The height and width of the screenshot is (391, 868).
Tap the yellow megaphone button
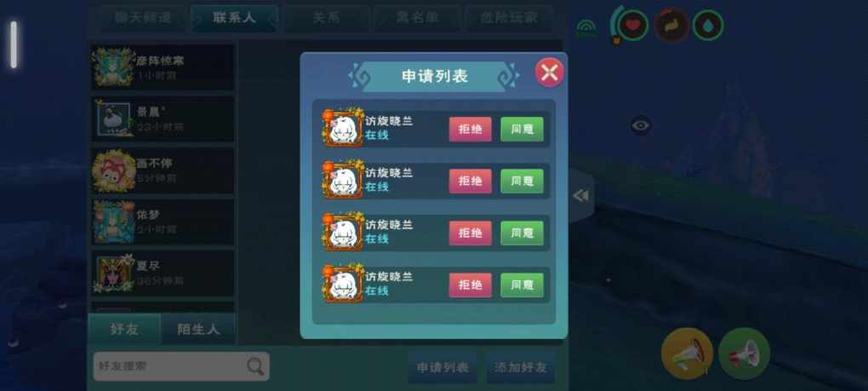[687, 354]
